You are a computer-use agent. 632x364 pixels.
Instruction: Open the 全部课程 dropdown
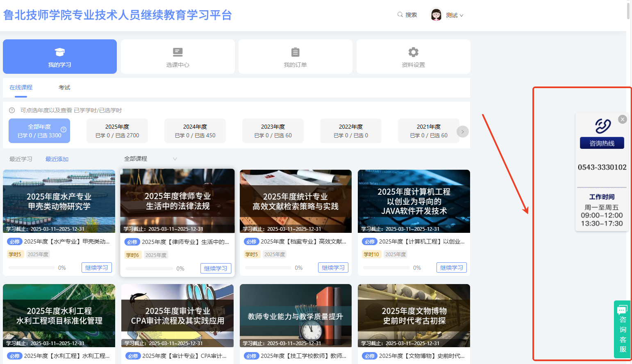[150, 159]
